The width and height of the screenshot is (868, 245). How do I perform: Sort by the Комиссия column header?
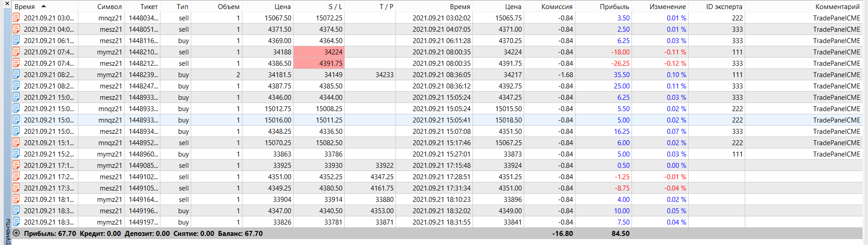click(x=557, y=7)
